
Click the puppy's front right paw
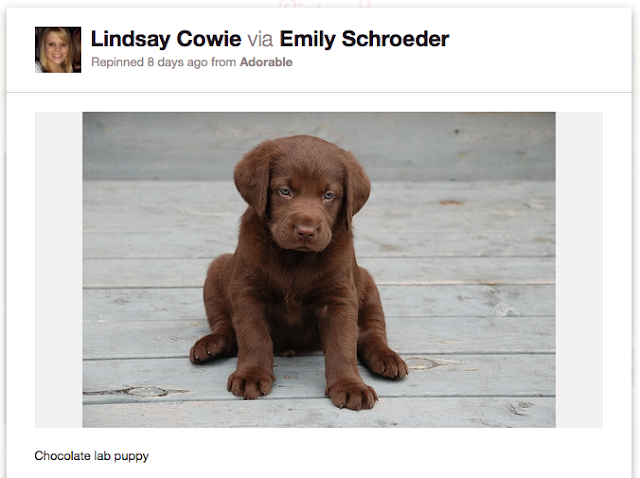point(250,383)
